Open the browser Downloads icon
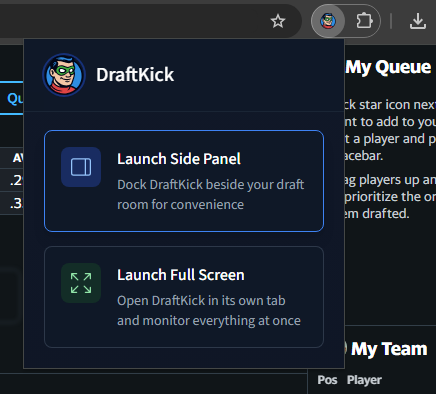The image size is (436, 394). point(418,21)
